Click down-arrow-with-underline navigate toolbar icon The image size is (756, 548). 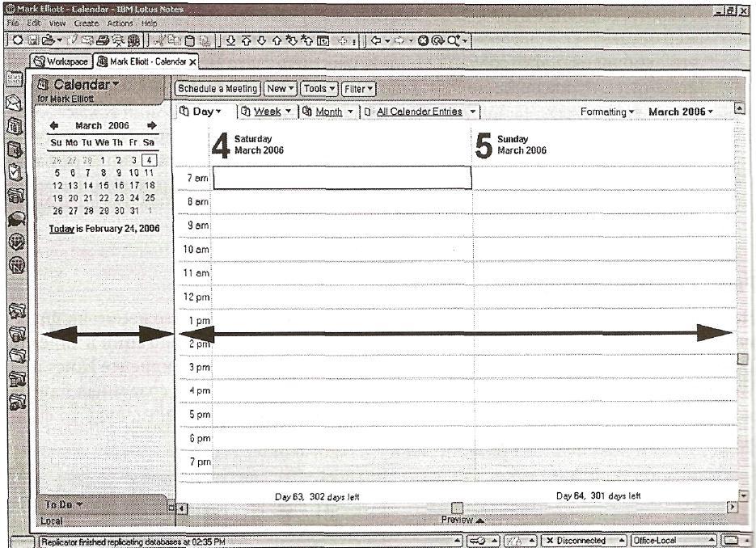pyautogui.click(x=231, y=41)
